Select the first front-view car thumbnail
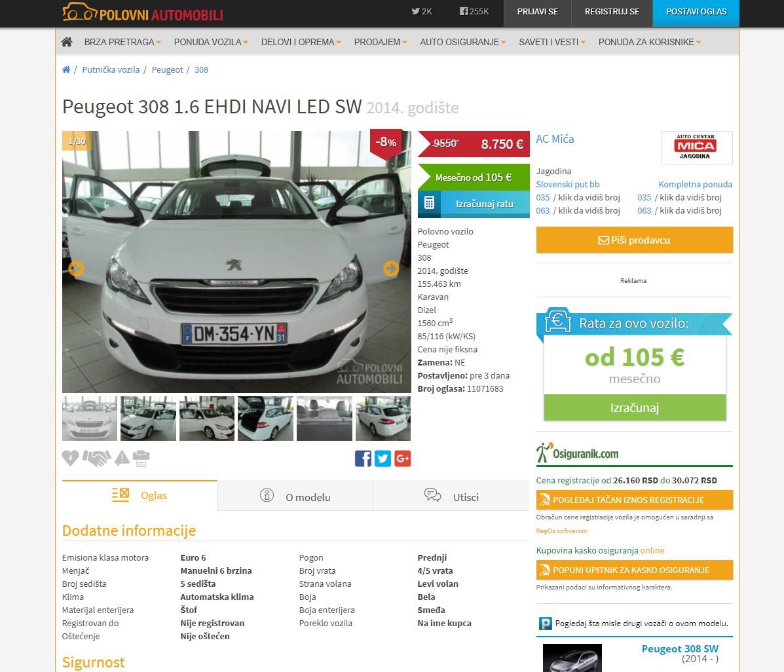 click(x=90, y=419)
